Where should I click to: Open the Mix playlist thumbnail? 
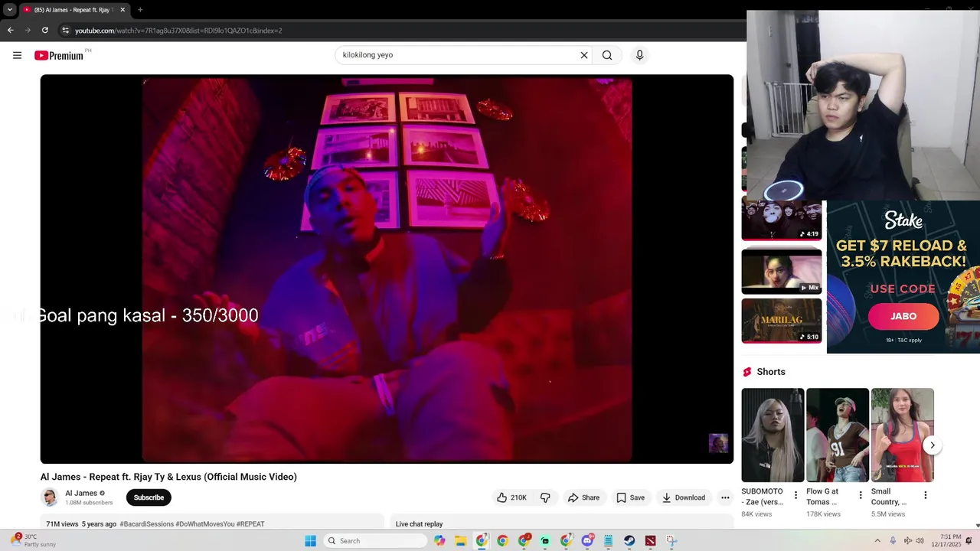click(782, 271)
